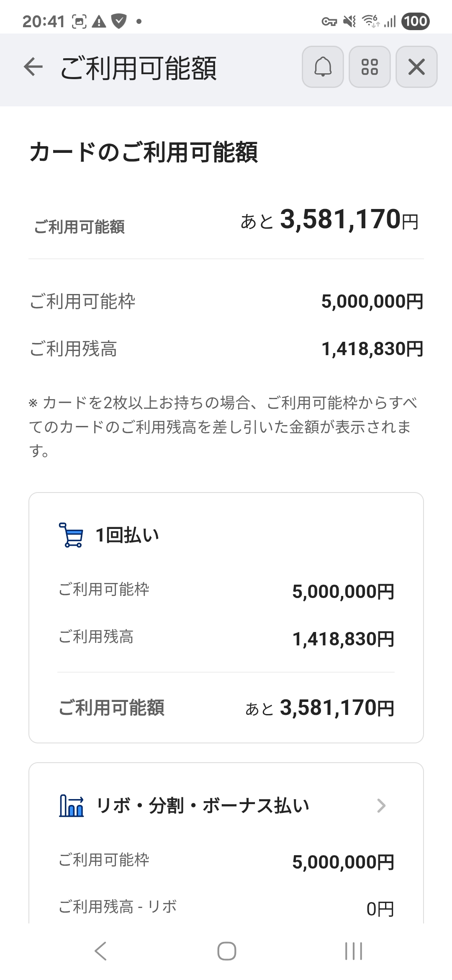Select the ご利用可能枠 5,000,000円 row at top

[226, 302]
